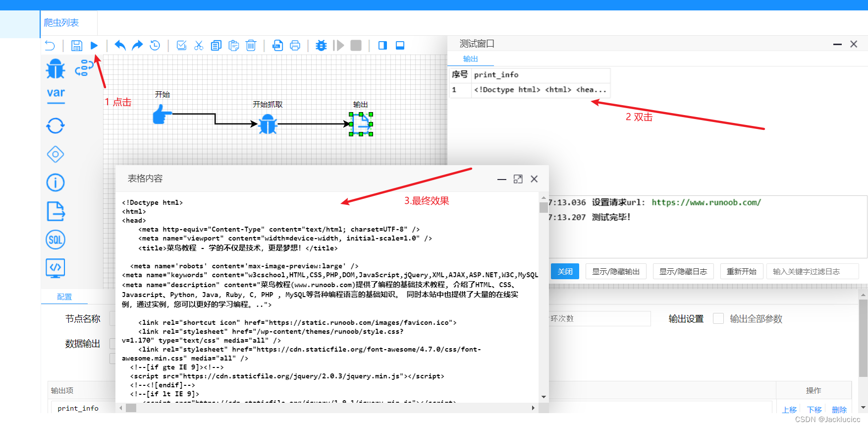The width and height of the screenshot is (868, 427).
Task: Copy selected node with copy icon
Action: (216, 46)
